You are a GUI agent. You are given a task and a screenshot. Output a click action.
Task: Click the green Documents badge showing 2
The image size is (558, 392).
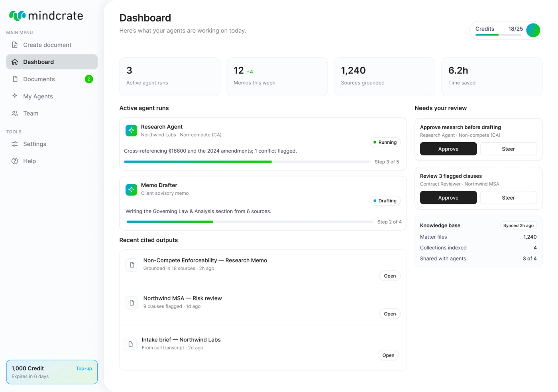pyautogui.click(x=89, y=79)
